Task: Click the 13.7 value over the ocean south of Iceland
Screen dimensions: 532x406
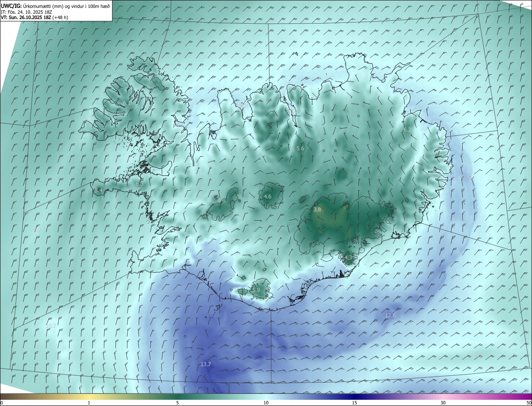Action: 206,364
